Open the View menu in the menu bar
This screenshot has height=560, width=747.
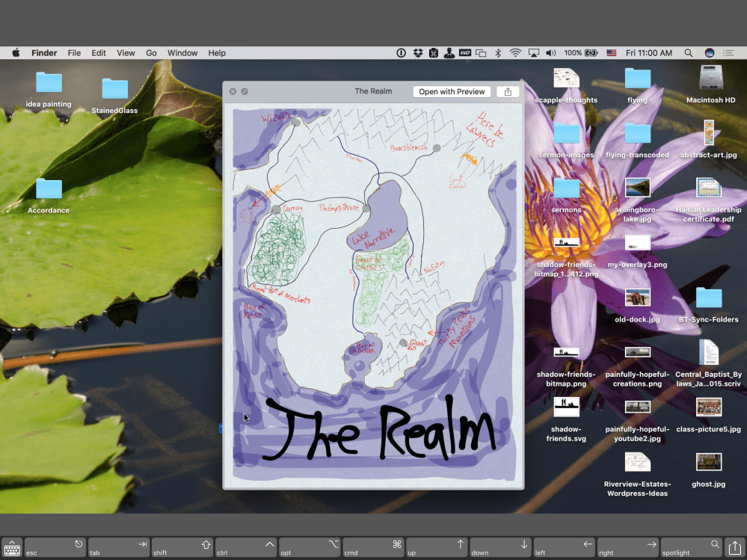click(126, 53)
